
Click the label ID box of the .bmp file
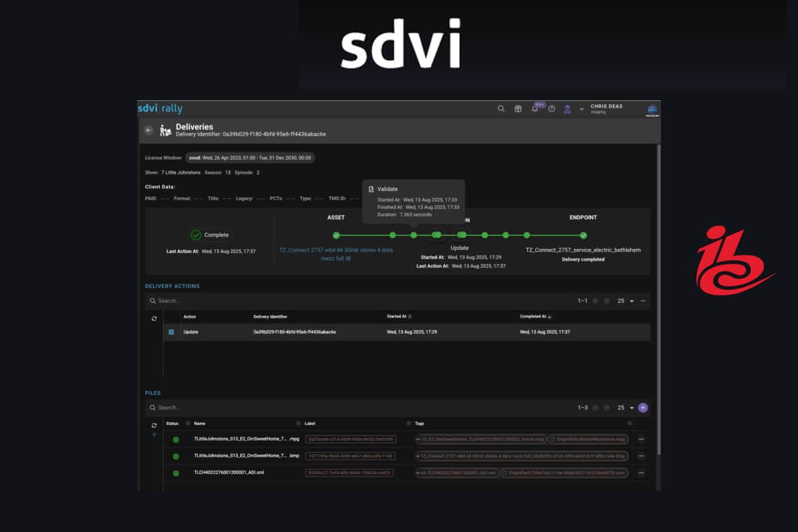351,456
